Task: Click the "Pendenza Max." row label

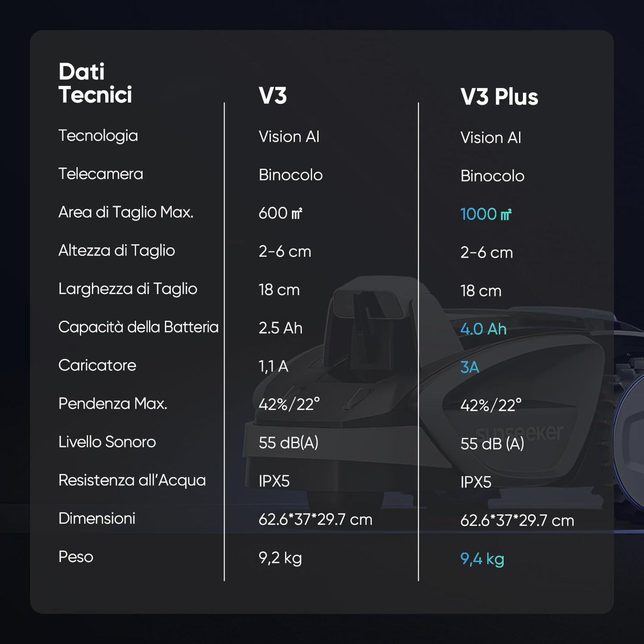Action: pos(113,404)
